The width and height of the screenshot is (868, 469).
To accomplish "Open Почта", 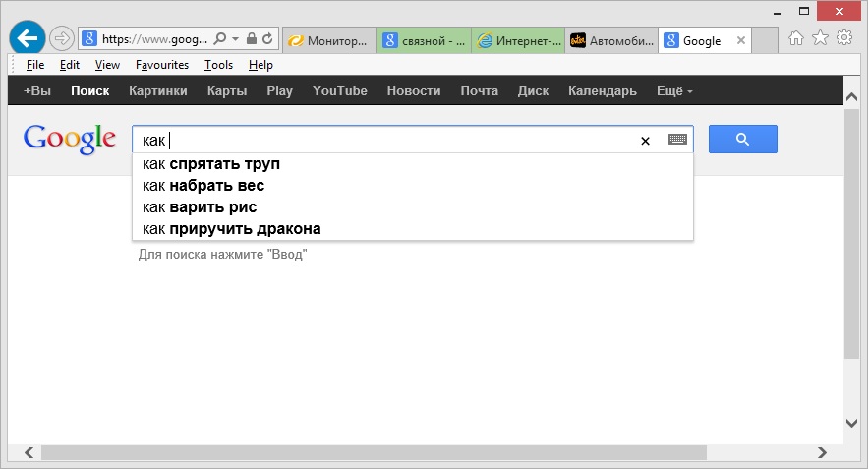I will click(480, 90).
